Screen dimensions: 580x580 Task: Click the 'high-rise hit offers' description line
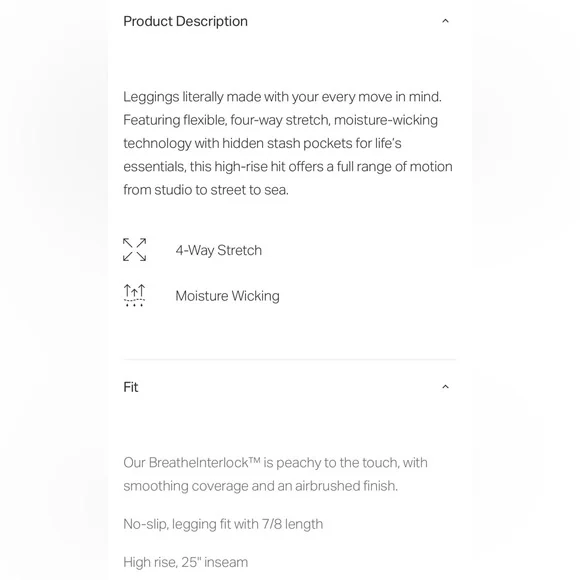pos(288,167)
